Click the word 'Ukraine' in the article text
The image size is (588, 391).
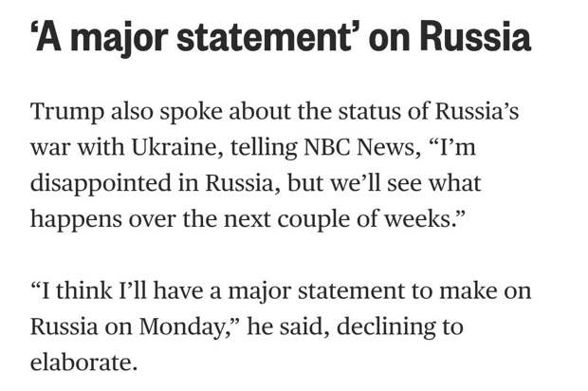(175, 147)
